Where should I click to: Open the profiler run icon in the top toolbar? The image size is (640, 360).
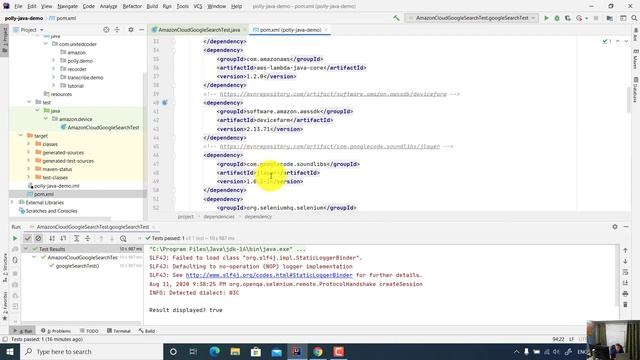tap(579, 18)
